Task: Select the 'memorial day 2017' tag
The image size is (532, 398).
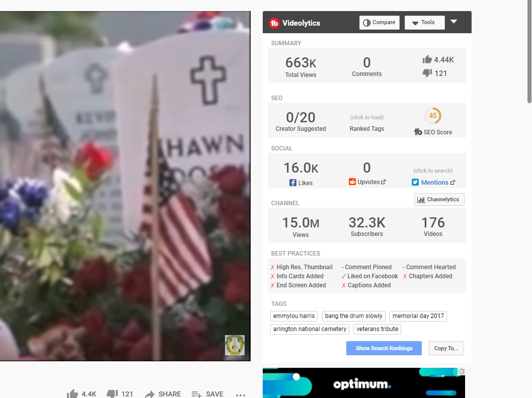Action: [418, 316]
